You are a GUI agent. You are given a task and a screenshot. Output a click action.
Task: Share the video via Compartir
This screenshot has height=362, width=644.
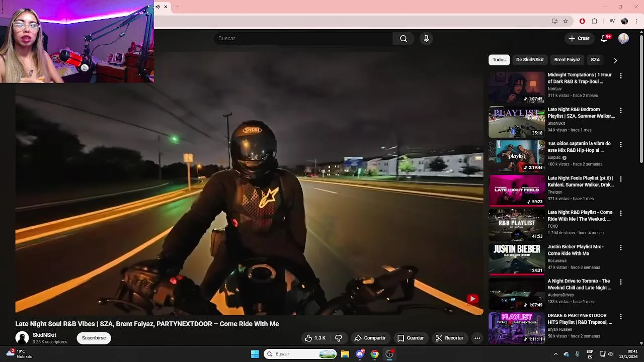click(370, 338)
